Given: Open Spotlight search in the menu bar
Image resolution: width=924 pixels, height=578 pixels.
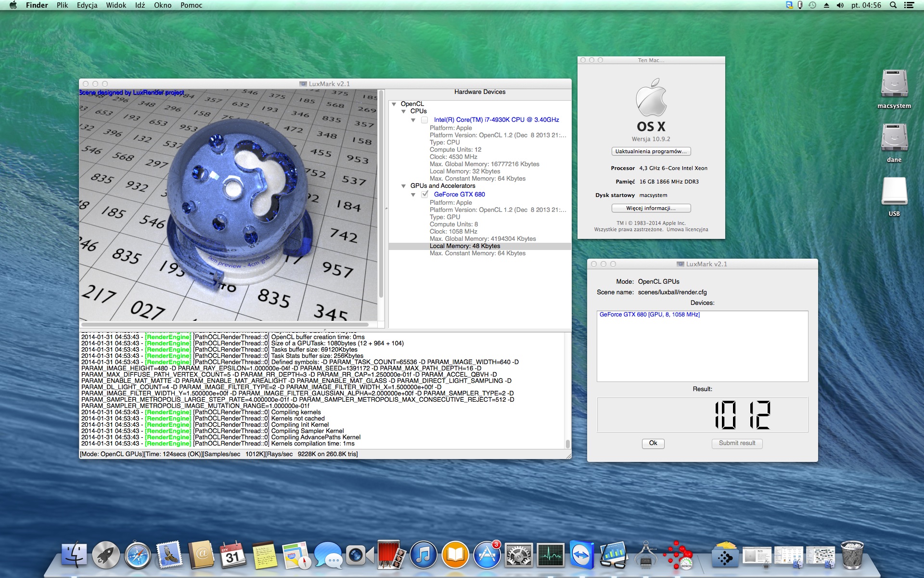Looking at the screenshot, I should point(893,5).
